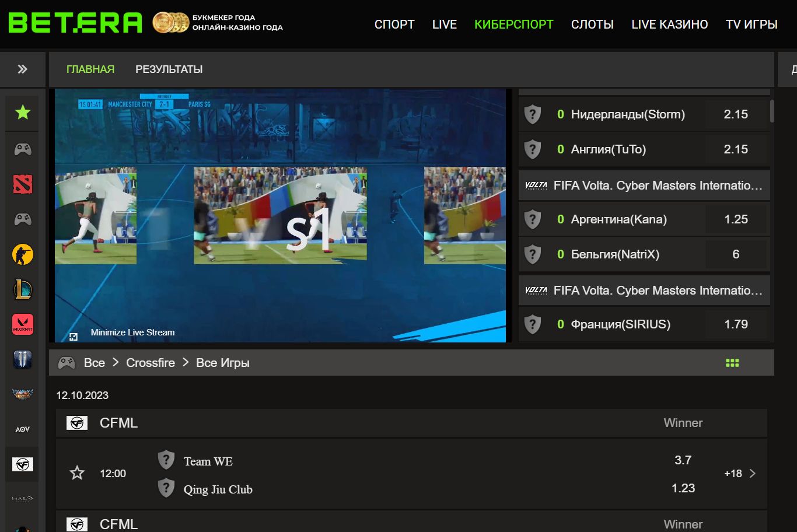Click the CFML league logo above Team WE

(x=77, y=423)
